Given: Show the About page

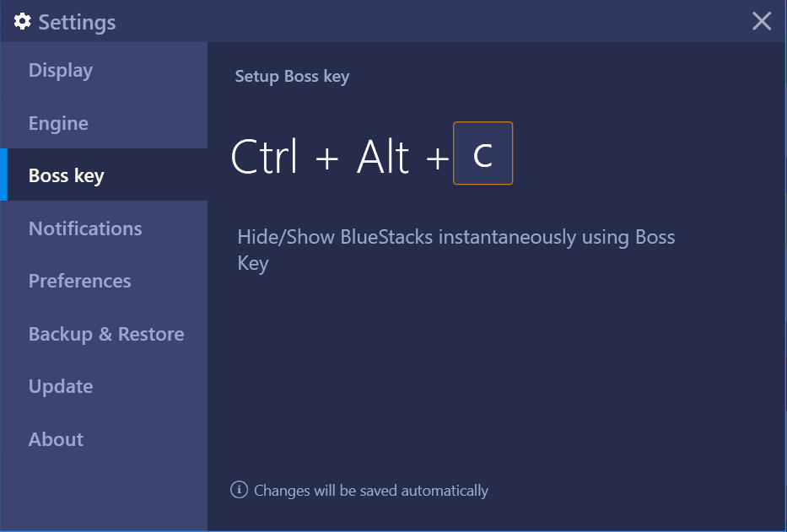Looking at the screenshot, I should [x=104, y=439].
